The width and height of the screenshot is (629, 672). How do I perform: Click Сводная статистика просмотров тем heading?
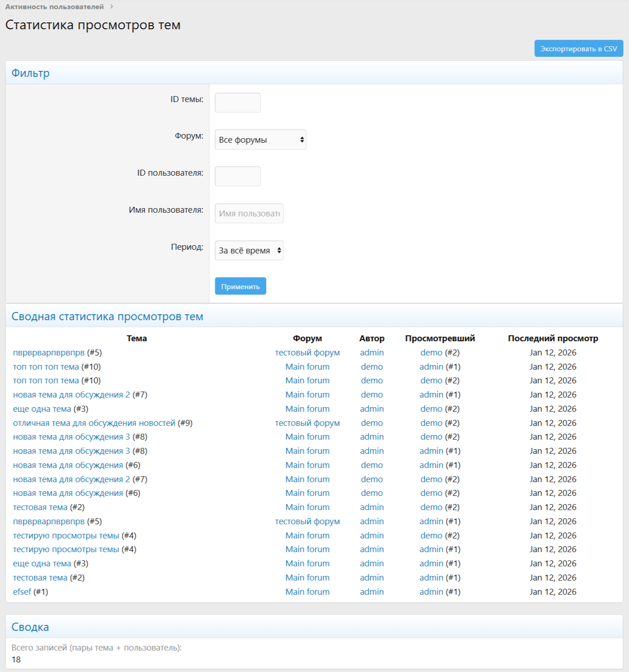[x=107, y=317]
